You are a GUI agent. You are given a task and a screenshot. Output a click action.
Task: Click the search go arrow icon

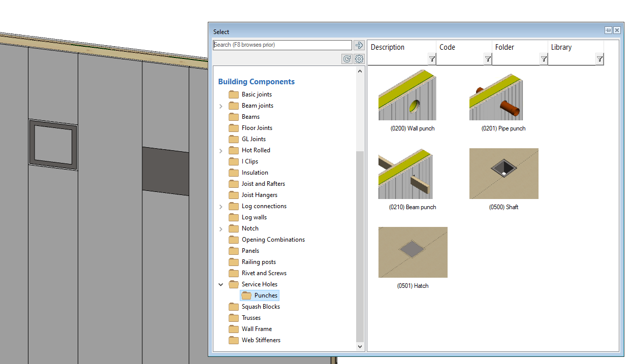[359, 45]
